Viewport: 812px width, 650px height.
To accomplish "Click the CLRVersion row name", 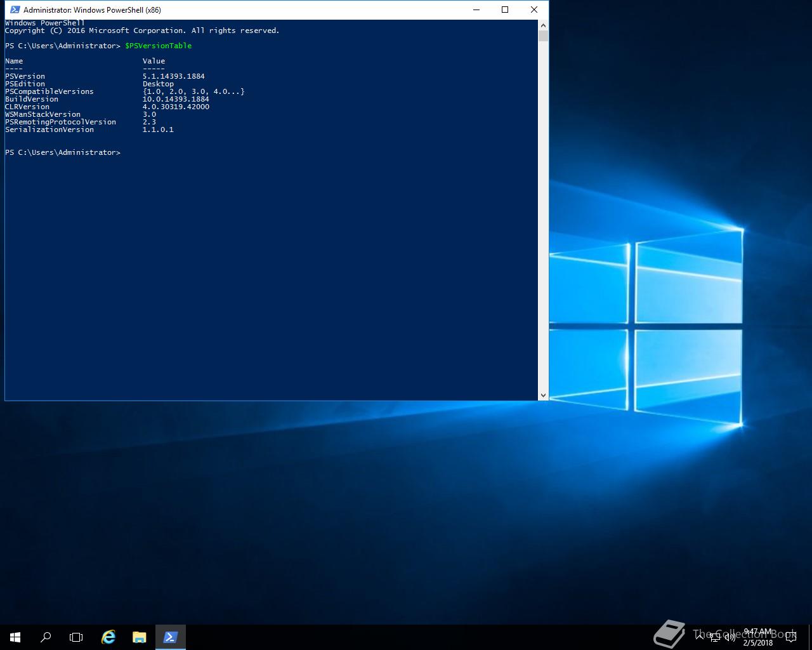I will coord(27,107).
